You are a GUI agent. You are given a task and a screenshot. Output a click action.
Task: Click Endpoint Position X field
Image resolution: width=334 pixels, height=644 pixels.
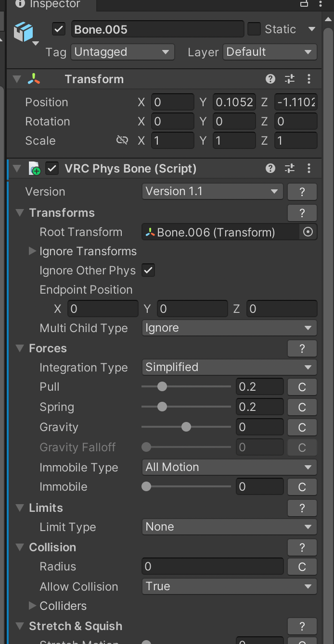pos(103,309)
